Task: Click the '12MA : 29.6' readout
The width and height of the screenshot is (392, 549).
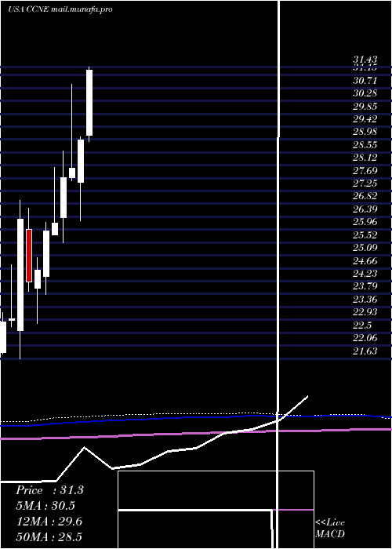Action: pos(49,522)
